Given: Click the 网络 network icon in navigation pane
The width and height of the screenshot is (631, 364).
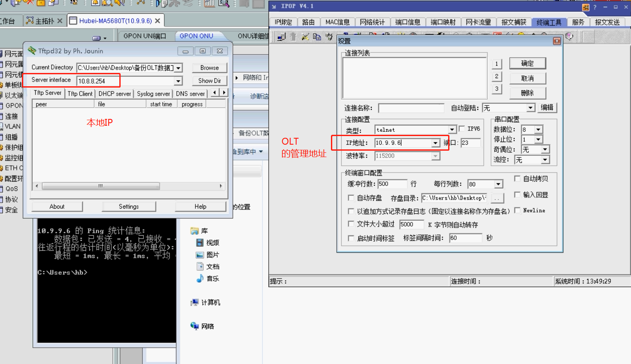Looking at the screenshot, I should pyautogui.click(x=195, y=326).
